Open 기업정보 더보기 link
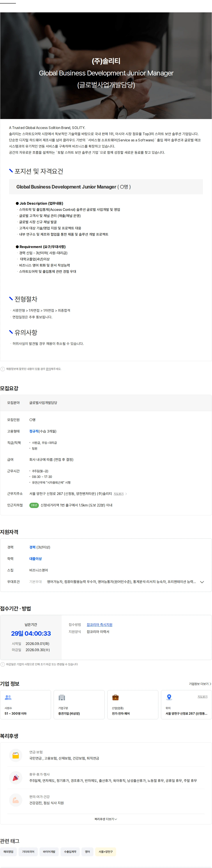The height and width of the screenshot is (868, 212). point(200,684)
